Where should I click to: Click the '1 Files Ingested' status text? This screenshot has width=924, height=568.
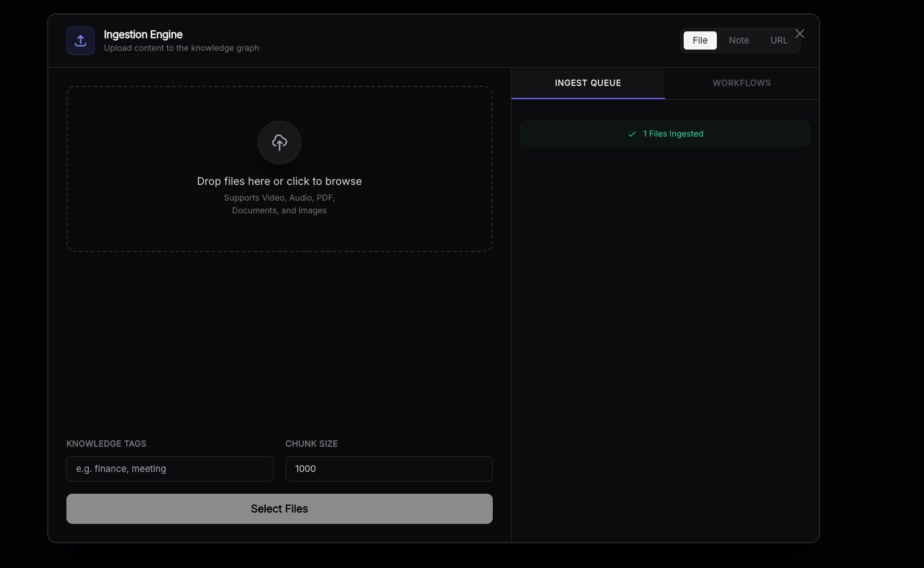(673, 134)
